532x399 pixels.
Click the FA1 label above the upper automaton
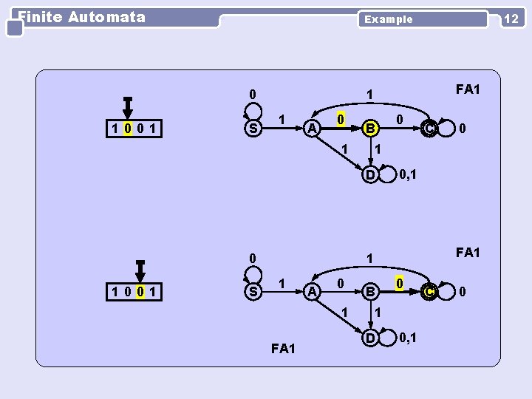point(468,89)
